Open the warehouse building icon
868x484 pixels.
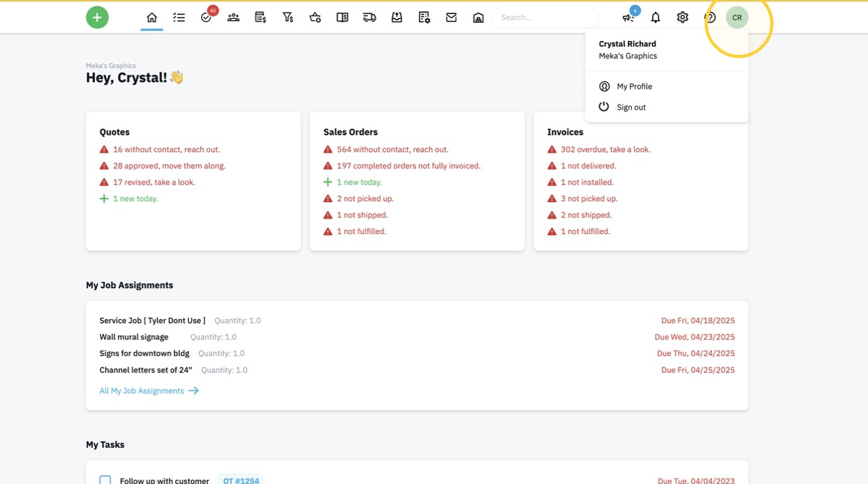click(x=478, y=18)
